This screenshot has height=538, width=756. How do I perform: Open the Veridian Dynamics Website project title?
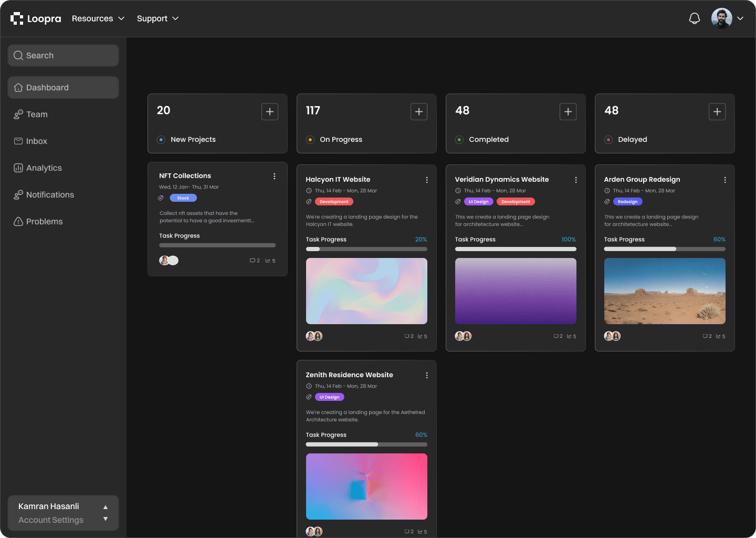[502, 179]
